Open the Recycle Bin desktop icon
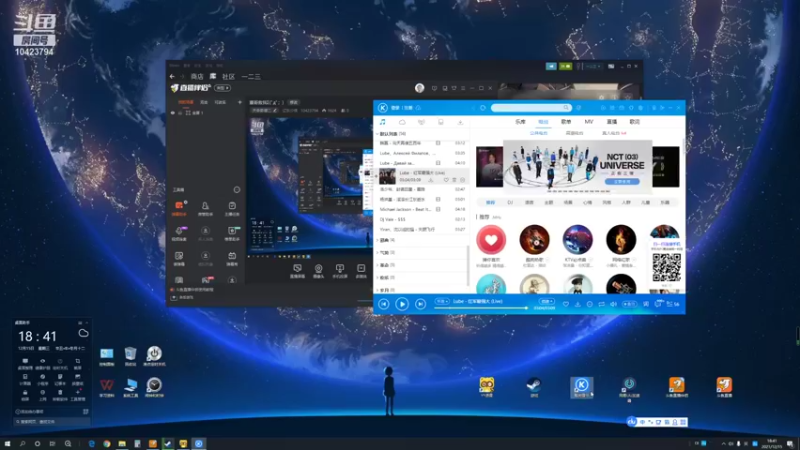This screenshot has height=450, width=800. [130, 356]
